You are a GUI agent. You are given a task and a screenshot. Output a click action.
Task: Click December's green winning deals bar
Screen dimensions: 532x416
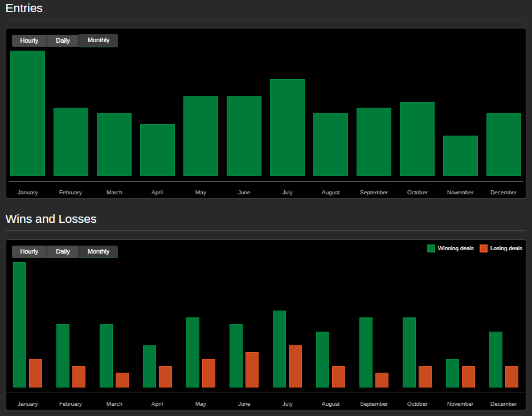(496, 360)
